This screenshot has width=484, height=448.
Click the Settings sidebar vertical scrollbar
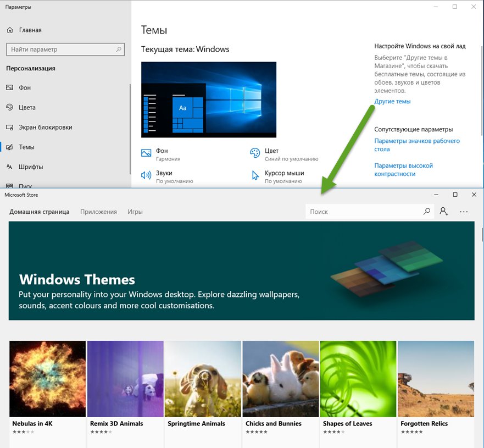click(x=130, y=129)
